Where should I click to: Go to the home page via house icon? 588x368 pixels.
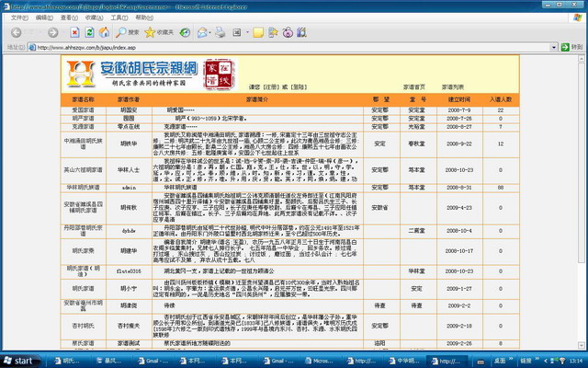(x=104, y=33)
